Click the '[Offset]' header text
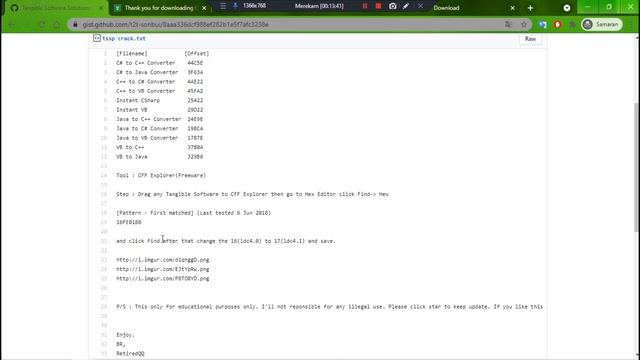 (197, 53)
